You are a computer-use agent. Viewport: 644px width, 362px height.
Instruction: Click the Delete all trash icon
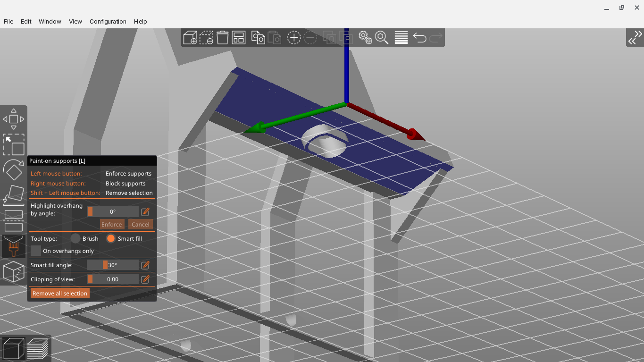[223, 38]
